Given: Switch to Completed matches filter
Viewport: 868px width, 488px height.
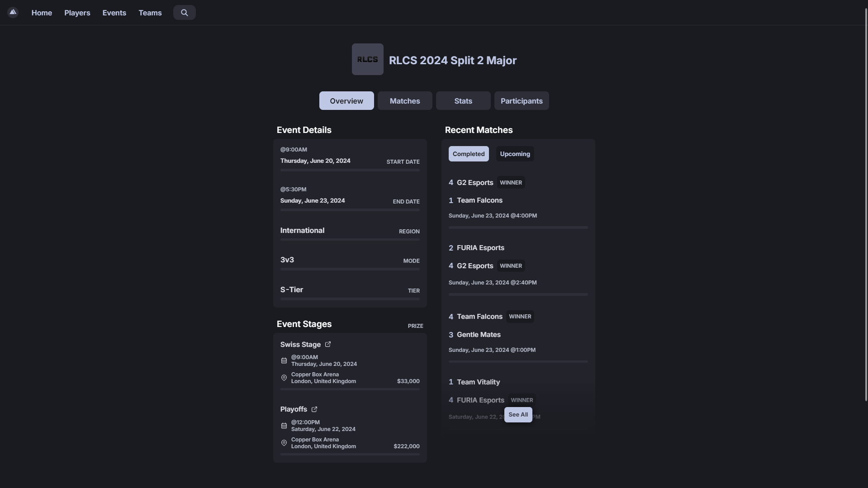Looking at the screenshot, I should point(468,154).
